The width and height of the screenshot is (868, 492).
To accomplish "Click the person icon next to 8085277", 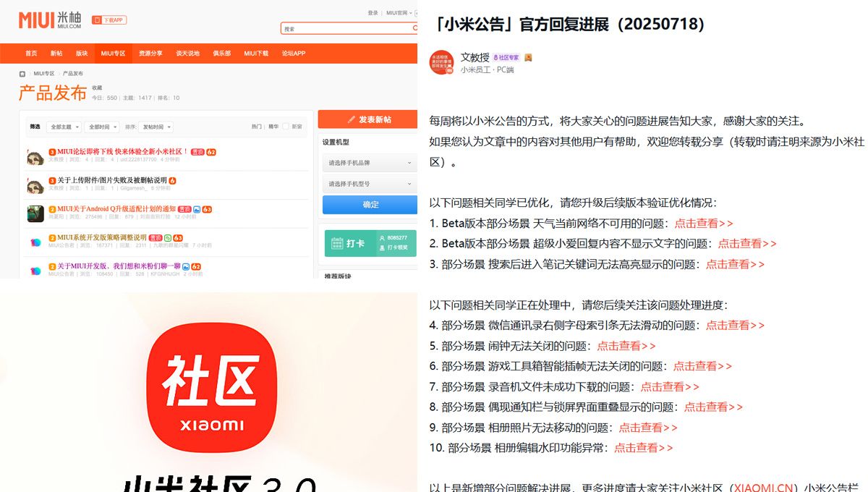I will (x=382, y=237).
